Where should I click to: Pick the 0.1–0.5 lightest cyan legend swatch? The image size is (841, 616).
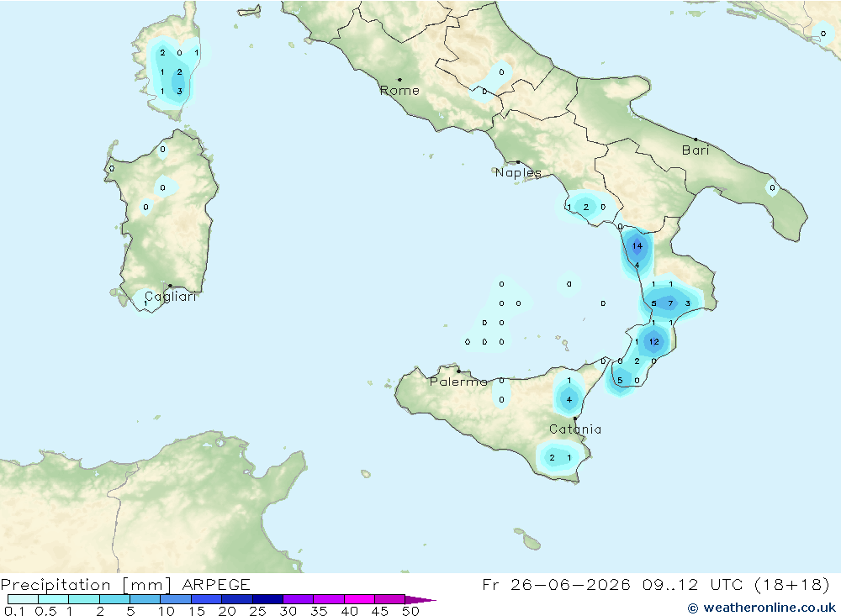[x=23, y=599]
